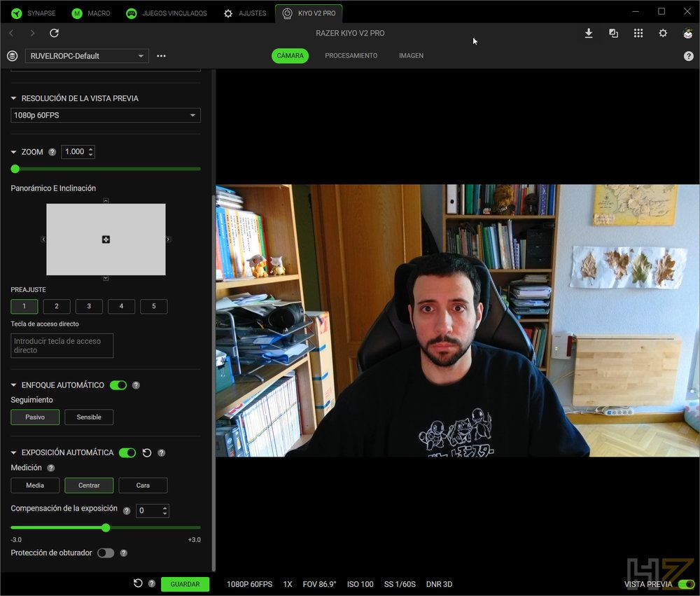The width and height of the screenshot is (700, 596).
Task: Open the AJUSTES tab
Action: 244,13
